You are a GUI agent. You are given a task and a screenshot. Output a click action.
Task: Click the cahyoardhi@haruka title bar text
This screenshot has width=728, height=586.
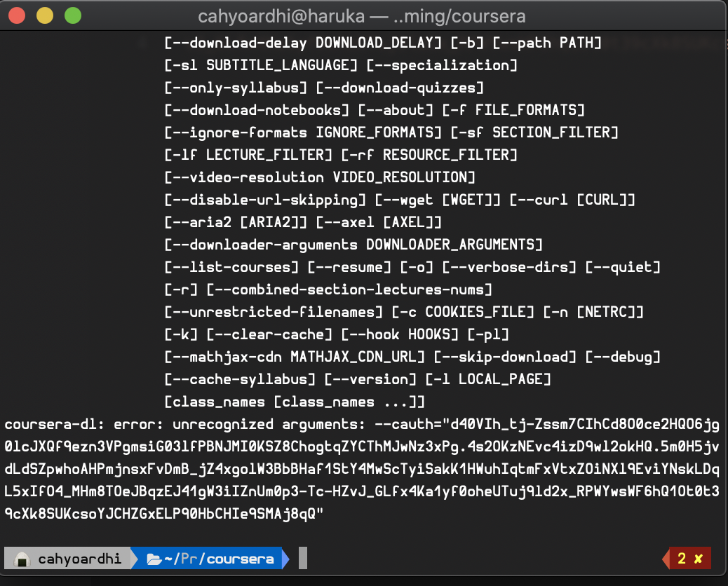(x=364, y=15)
